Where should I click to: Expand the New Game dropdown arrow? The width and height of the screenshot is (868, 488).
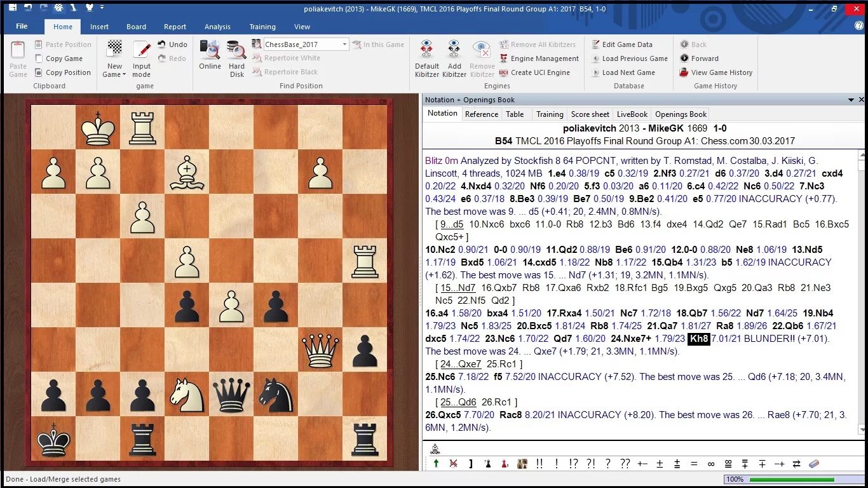(x=125, y=75)
